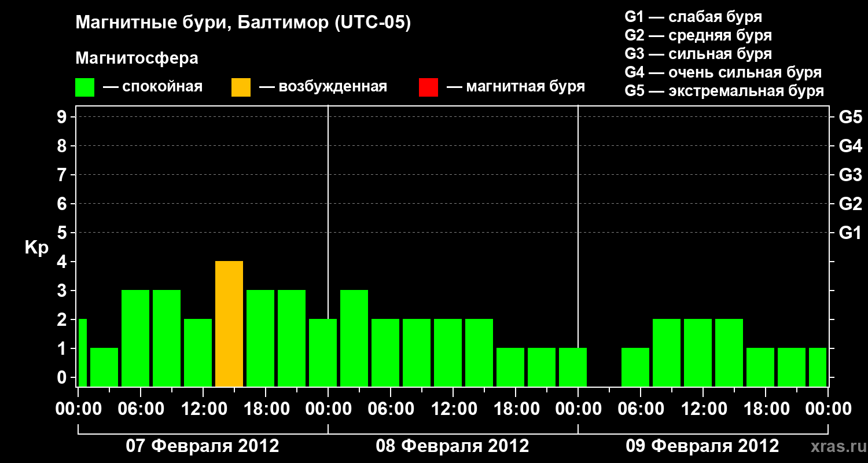Click the G5 right-axis label at Kp 9
This screenshot has height=463, width=868.
pos(851,117)
